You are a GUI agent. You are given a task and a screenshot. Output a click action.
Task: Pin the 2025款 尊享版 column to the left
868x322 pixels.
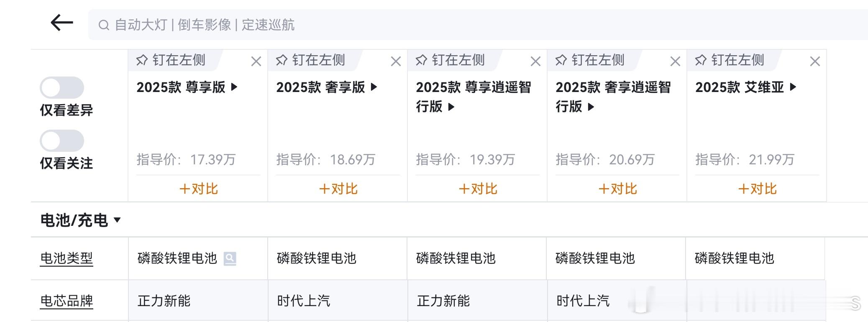[171, 60]
